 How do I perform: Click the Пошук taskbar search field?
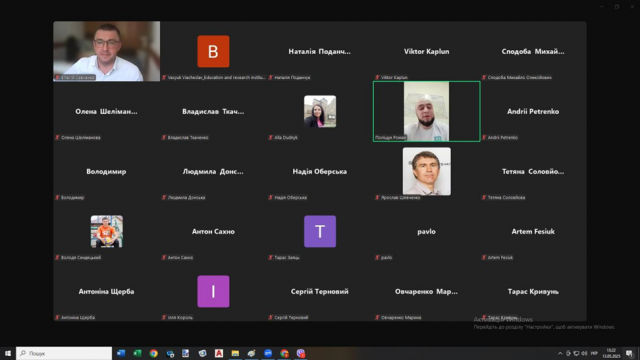point(64,353)
